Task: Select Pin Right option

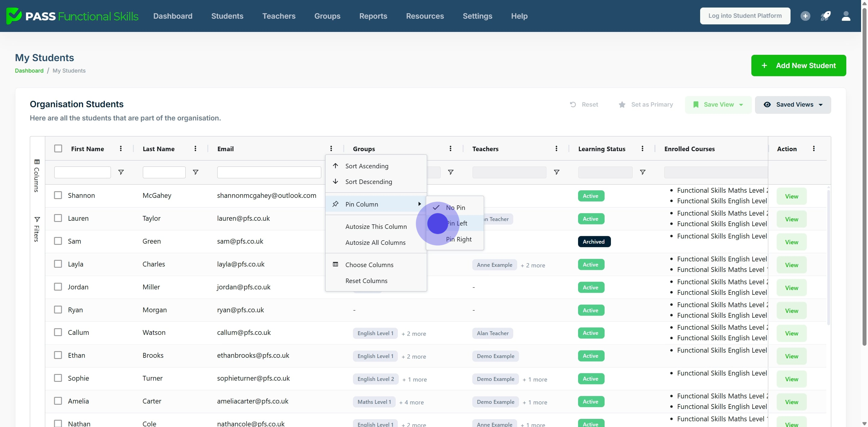Action: pyautogui.click(x=455, y=239)
